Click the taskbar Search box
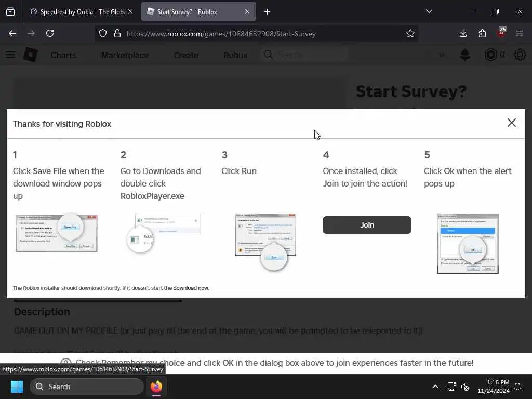 click(87, 387)
